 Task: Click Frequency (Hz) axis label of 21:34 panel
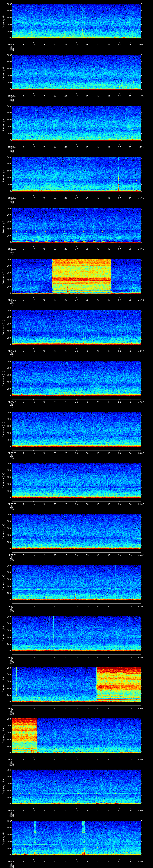tap(3, 276)
